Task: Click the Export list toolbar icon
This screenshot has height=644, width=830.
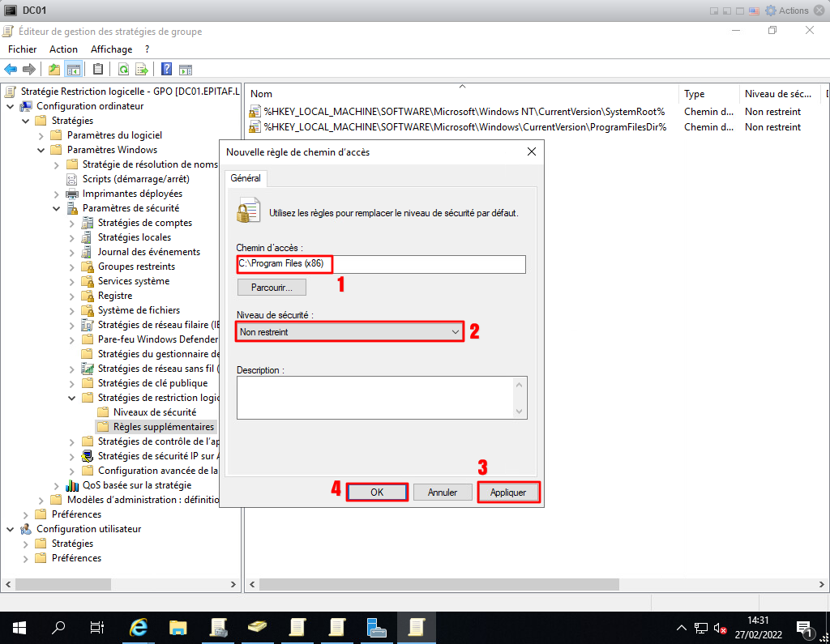Action: click(x=142, y=69)
